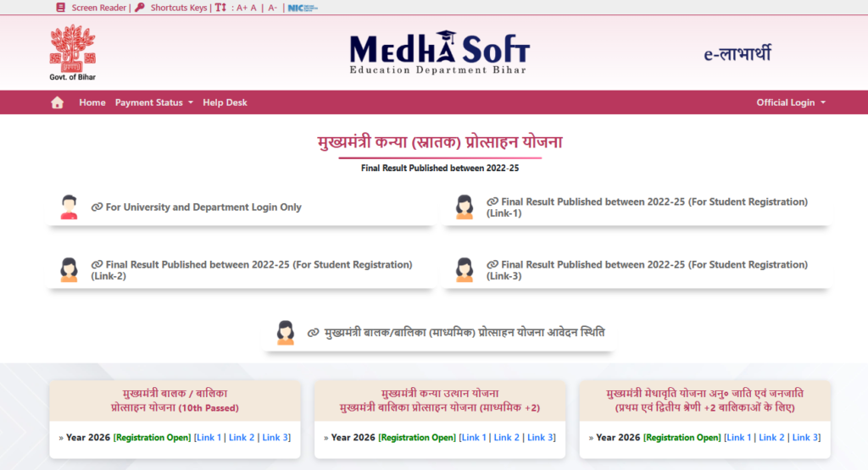This screenshot has width=868, height=470.
Task: Open मुख्यमंत्री बालक/बालिका (माध्यमिक) आवेदन स्थिति link
Action: [x=465, y=332]
